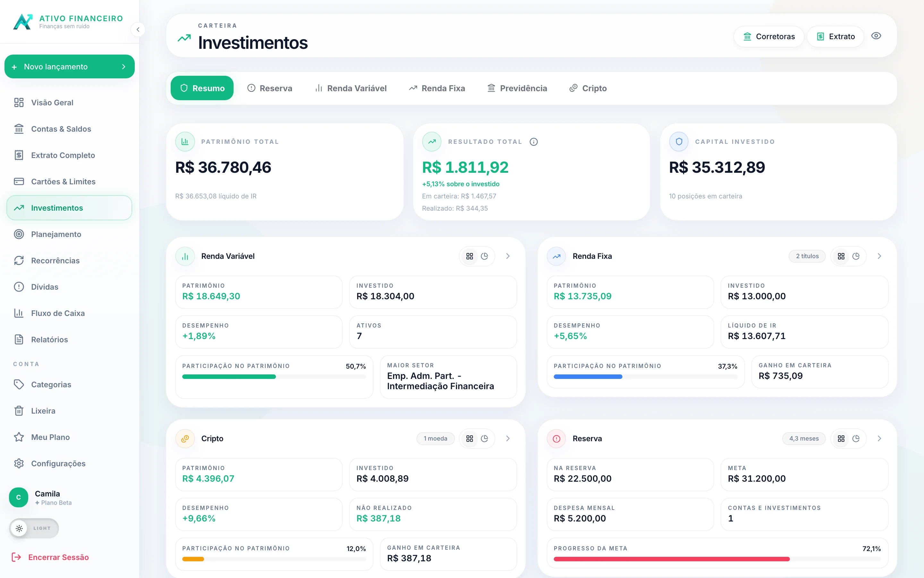Expand Renda Variável details with the chevron
The width and height of the screenshot is (924, 578).
point(508,256)
